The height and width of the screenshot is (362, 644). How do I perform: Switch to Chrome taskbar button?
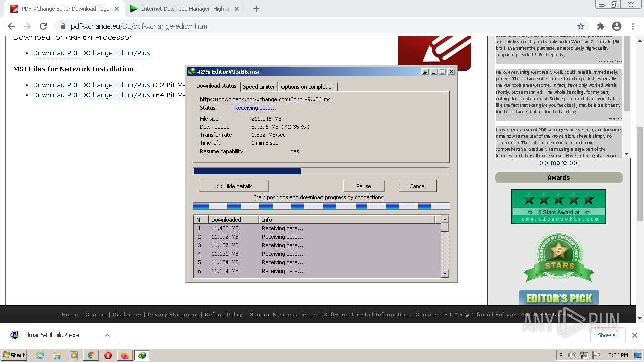pos(91,355)
